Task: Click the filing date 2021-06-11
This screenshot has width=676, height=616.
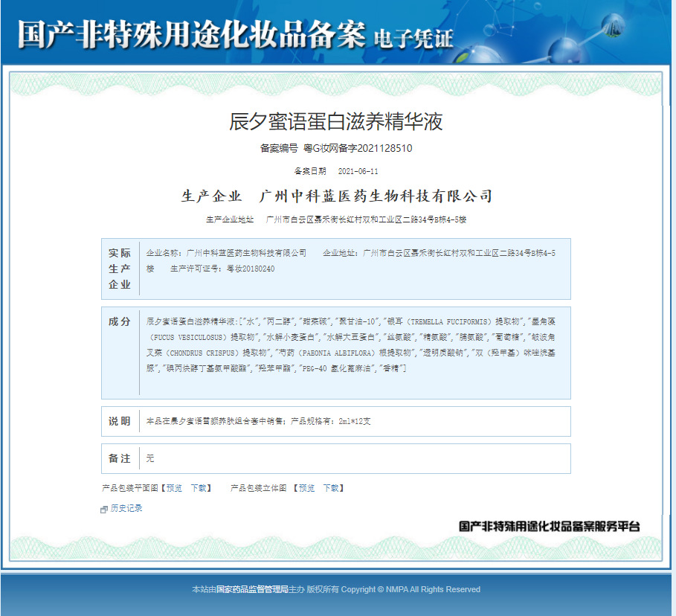Action: tap(358, 171)
